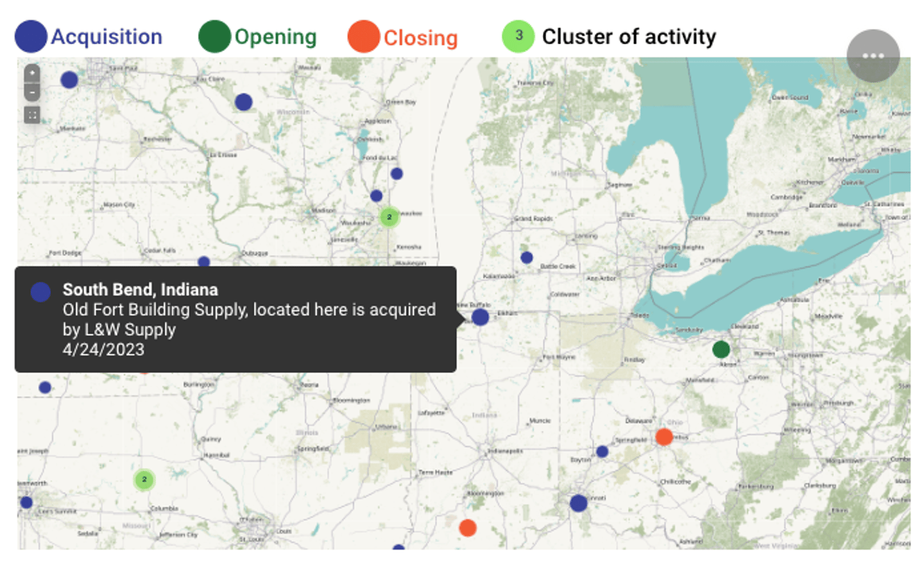Screen dimensions: 924x563
Task: Click the blue acquisition marker near Eau Claire
Action: pyautogui.click(x=243, y=101)
